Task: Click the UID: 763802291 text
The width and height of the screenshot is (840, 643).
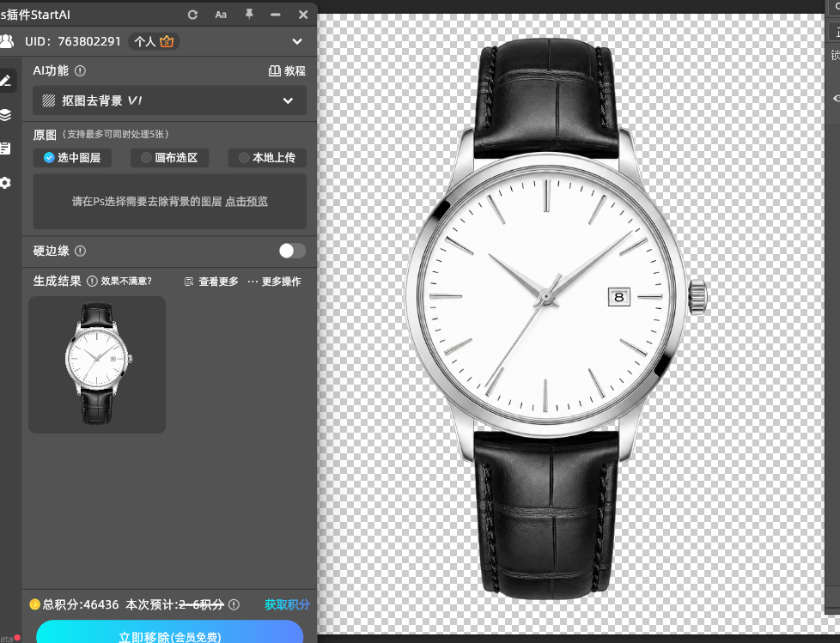Action: 73,41
